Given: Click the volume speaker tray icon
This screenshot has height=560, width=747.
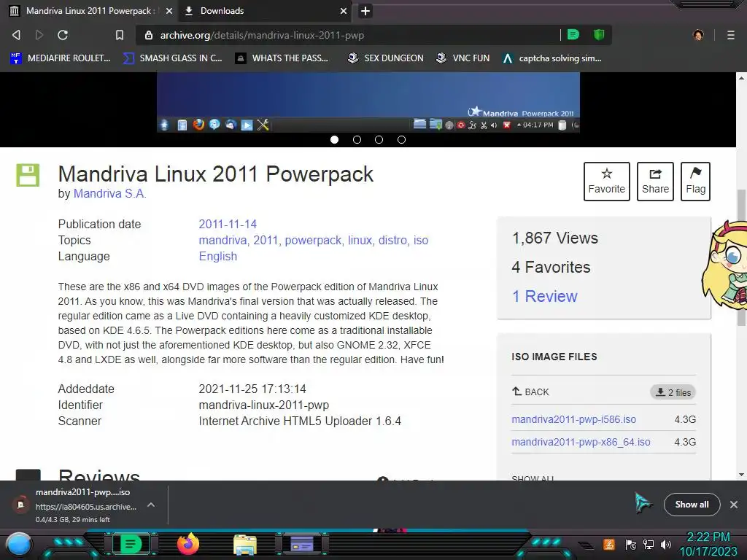Looking at the screenshot, I should 665,544.
